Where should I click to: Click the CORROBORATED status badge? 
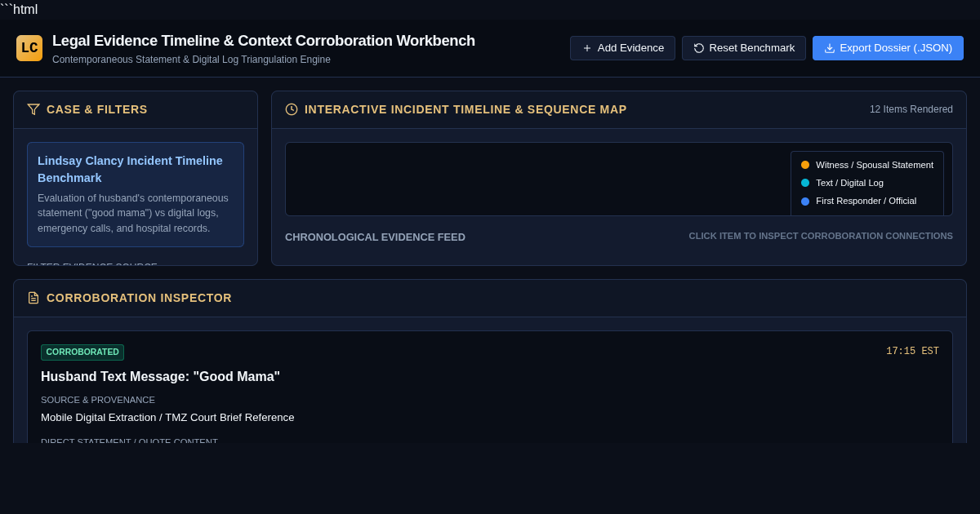point(82,352)
